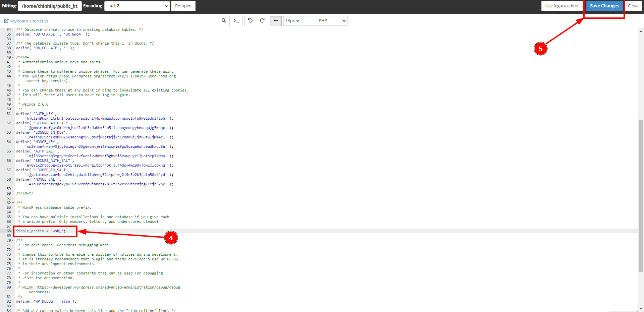Click the '/**#@-*/' line
The width and height of the screenshot is (644, 312).
pyautogui.click(x=25, y=193)
